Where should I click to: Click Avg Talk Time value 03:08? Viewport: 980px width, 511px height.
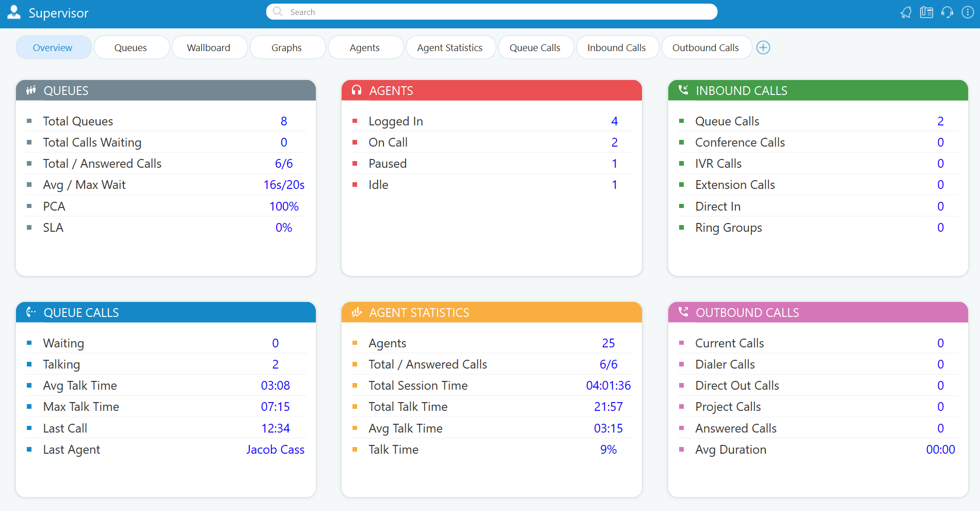coord(275,386)
